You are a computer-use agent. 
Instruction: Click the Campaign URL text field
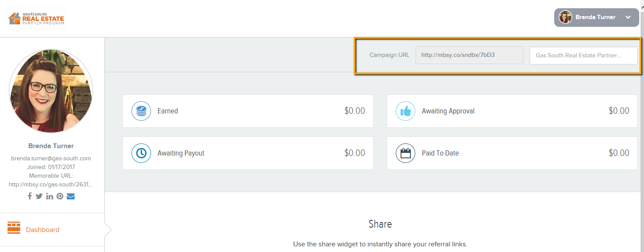[x=469, y=55]
